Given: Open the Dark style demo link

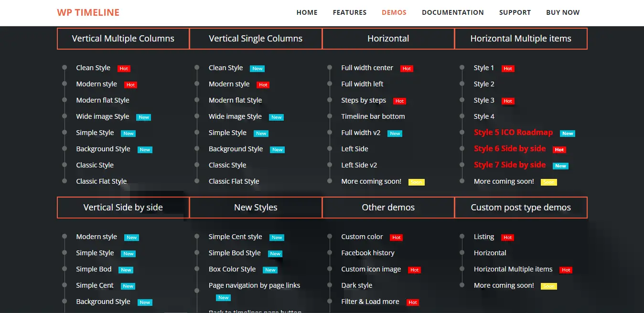Looking at the screenshot, I should 356,285.
